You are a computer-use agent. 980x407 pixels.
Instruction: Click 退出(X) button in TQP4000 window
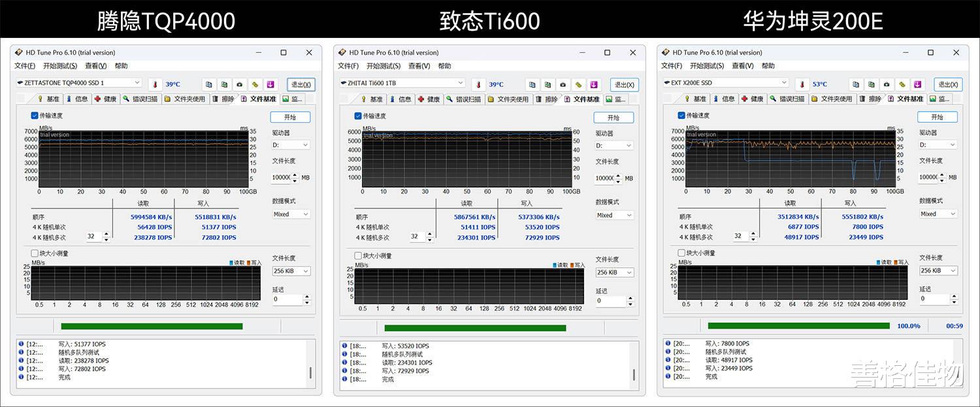tap(301, 84)
